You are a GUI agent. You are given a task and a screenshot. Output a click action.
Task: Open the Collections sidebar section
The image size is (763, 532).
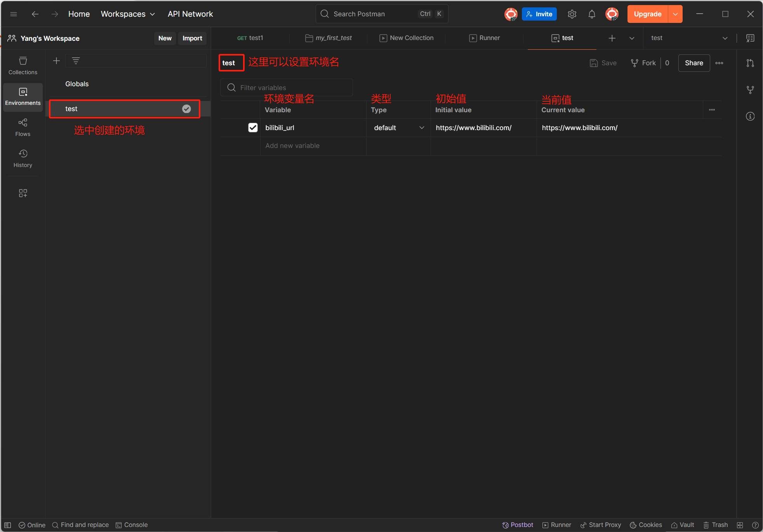tap(23, 66)
